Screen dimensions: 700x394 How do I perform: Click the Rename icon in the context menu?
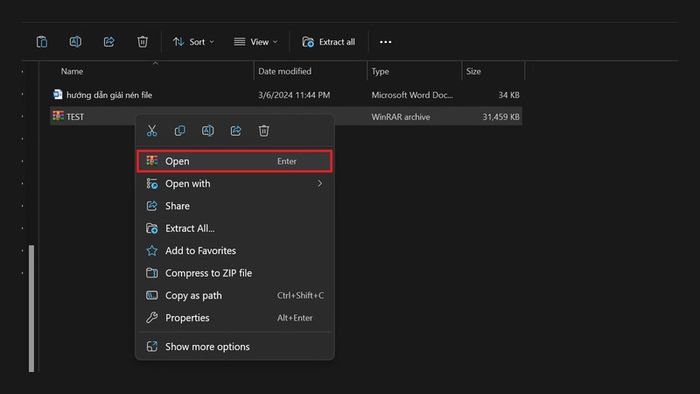208,131
